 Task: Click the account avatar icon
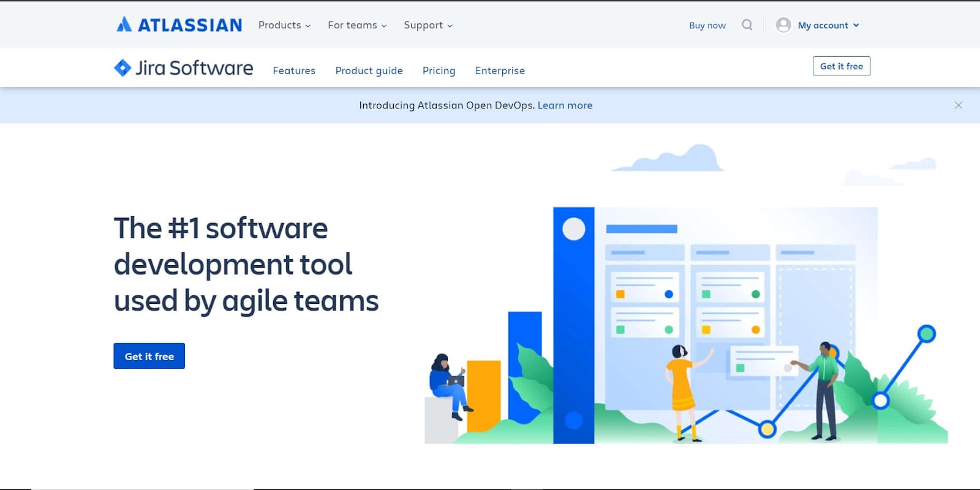pos(783,24)
